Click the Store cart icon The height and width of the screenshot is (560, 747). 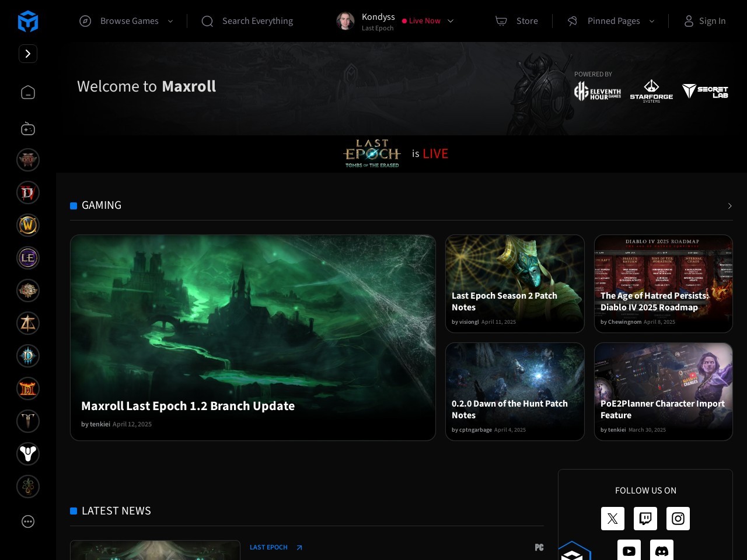(x=501, y=21)
